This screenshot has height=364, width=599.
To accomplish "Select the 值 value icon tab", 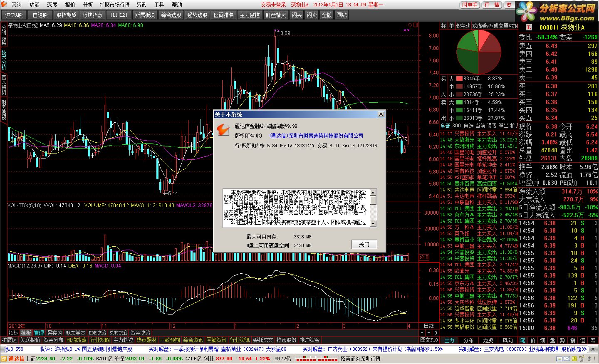I will pos(583,340).
